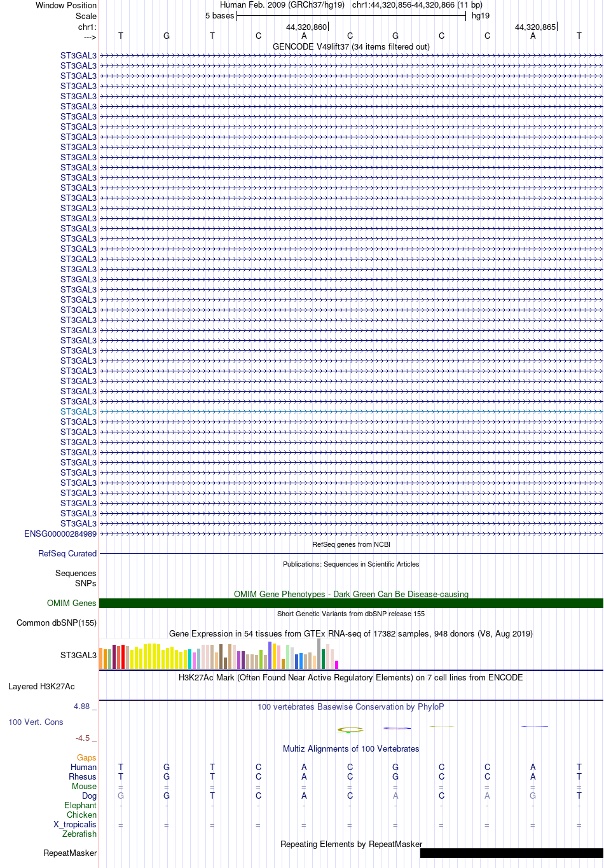This screenshot has width=604, height=868.
Task: Select the Human species label
Action: coord(83,767)
